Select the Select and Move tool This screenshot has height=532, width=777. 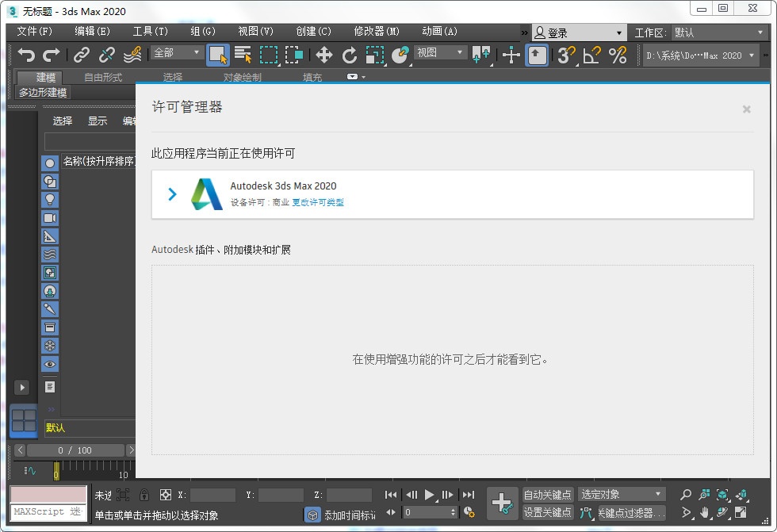pyautogui.click(x=323, y=55)
